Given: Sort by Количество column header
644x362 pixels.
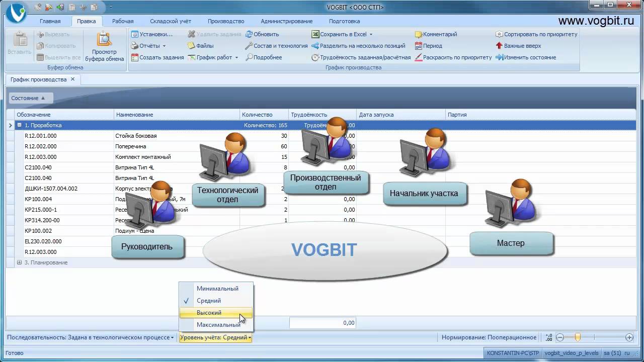Looking at the screenshot, I should coord(264,115).
